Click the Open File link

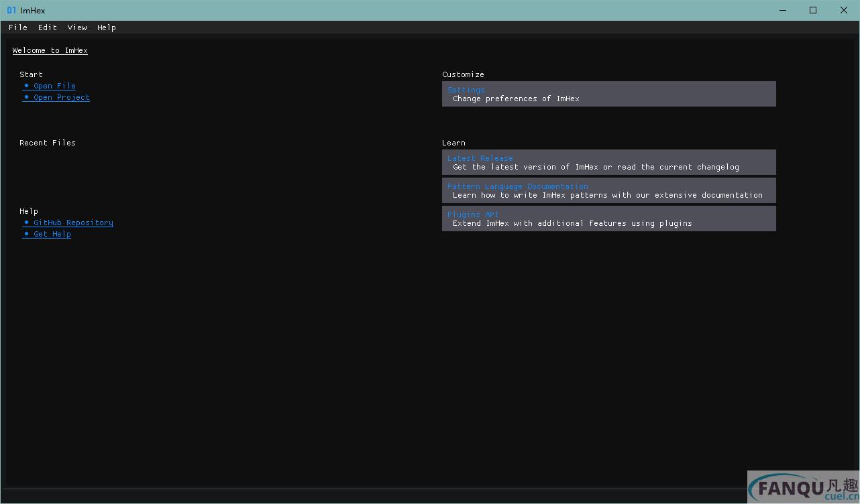[50, 86]
